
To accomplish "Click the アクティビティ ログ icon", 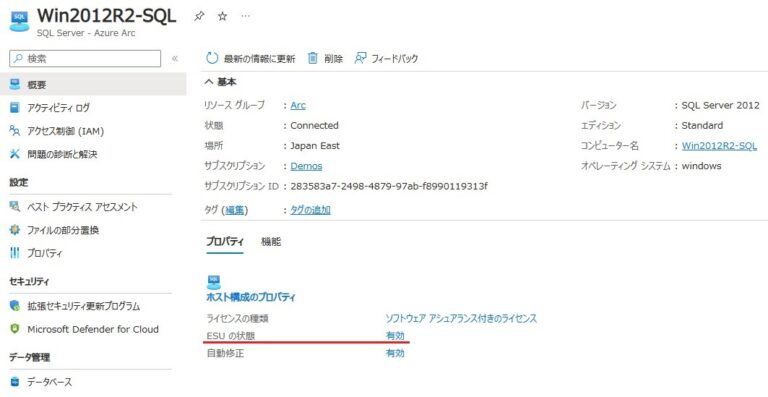I will [15, 107].
